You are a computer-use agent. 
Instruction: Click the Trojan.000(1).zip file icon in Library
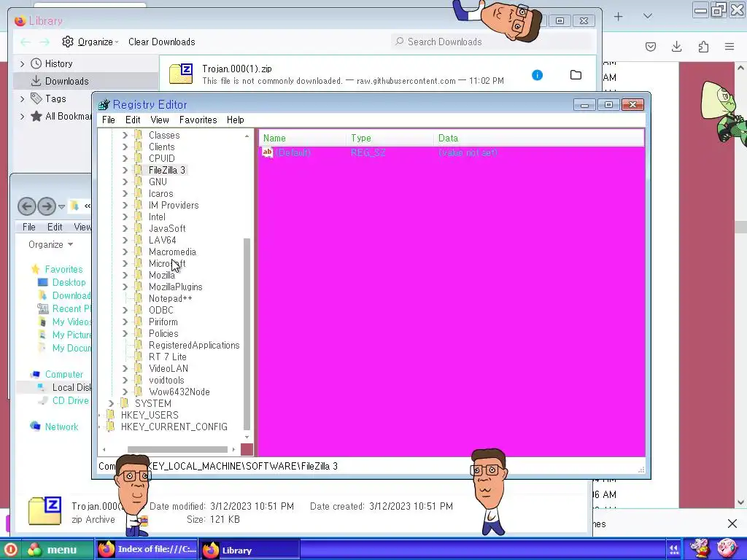[181, 74]
